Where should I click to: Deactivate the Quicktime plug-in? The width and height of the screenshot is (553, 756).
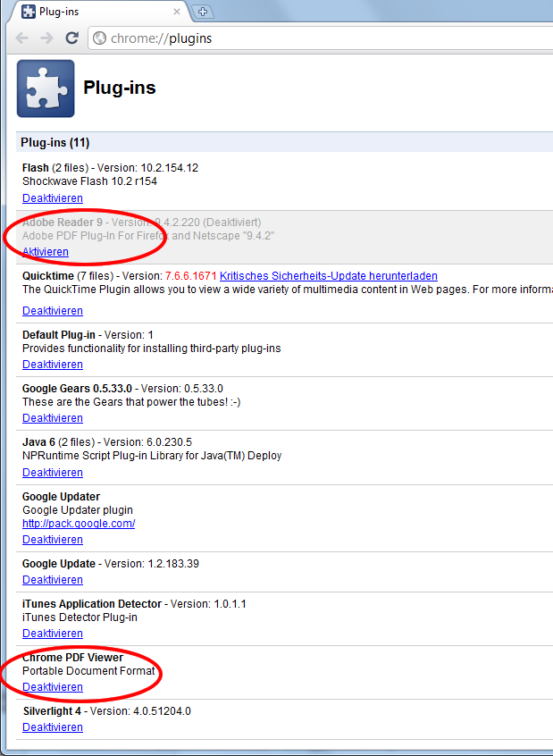53,310
